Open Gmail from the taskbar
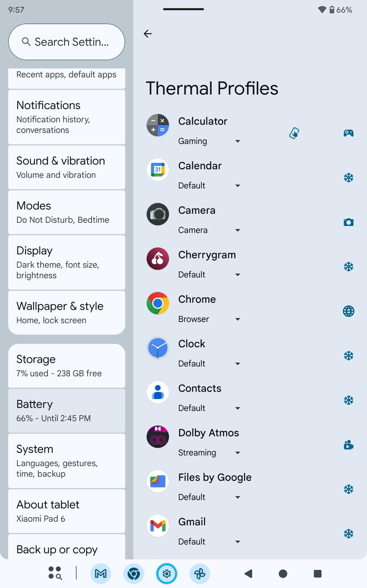367x588 pixels. (x=100, y=574)
